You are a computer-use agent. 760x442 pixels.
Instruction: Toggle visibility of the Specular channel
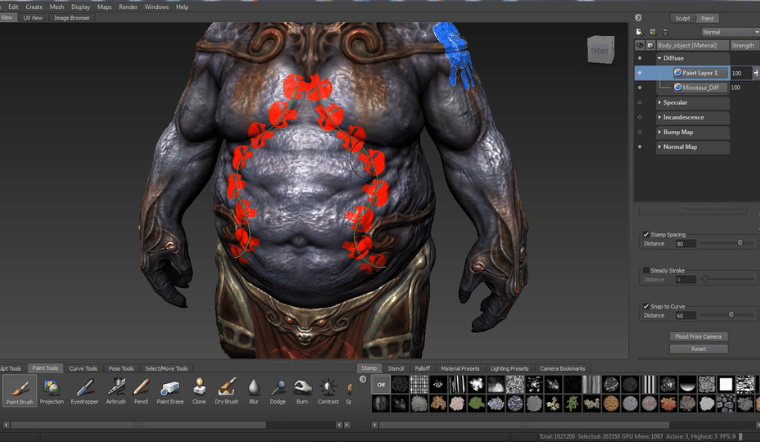639,102
